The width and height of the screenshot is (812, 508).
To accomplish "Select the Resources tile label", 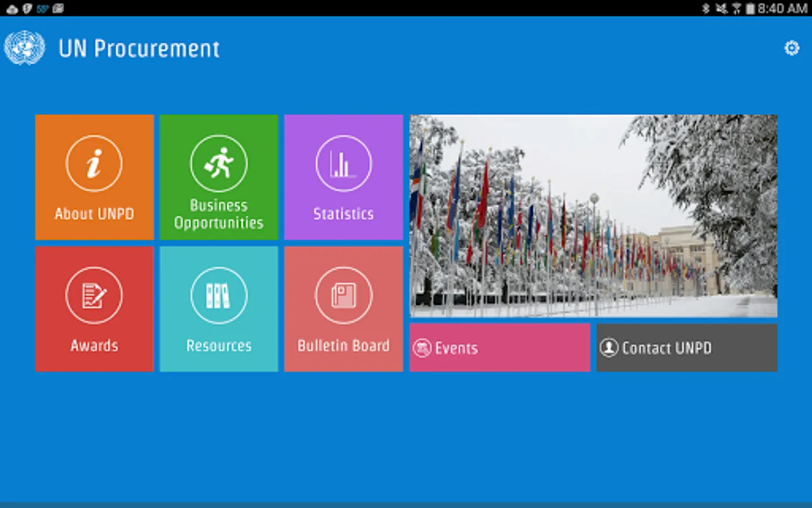I will click(219, 345).
